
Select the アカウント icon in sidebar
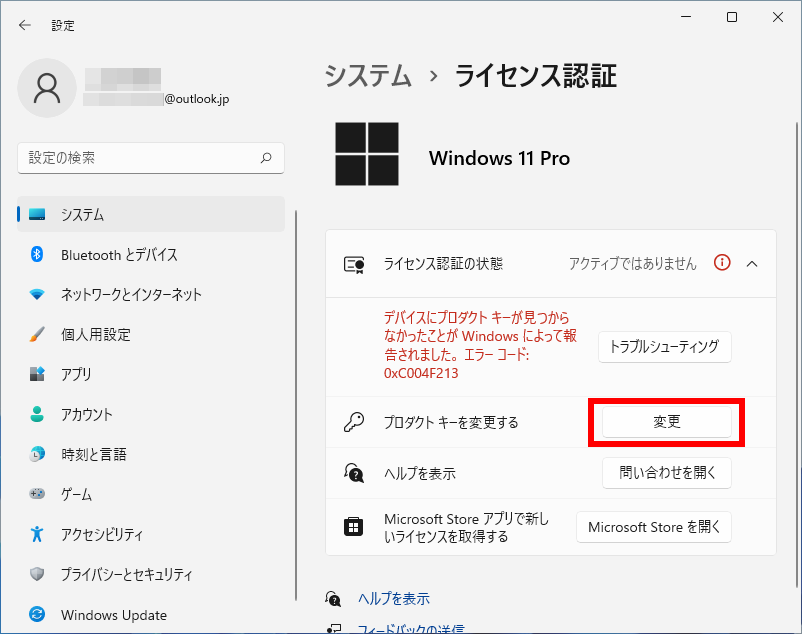click(x=35, y=414)
